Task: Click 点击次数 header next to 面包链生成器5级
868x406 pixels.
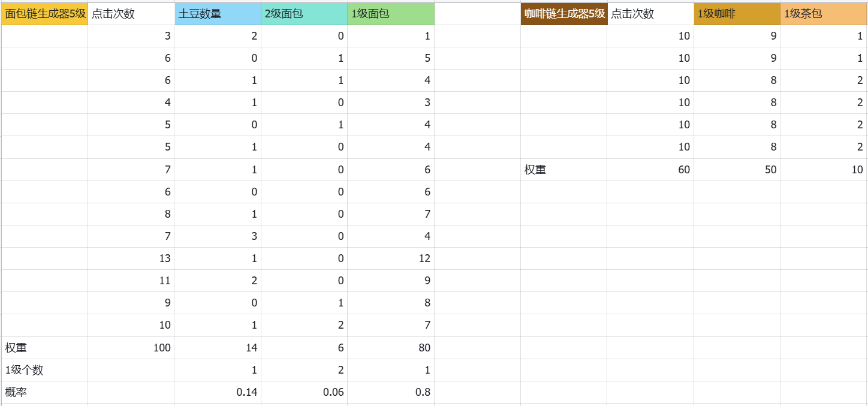Action: 131,14
